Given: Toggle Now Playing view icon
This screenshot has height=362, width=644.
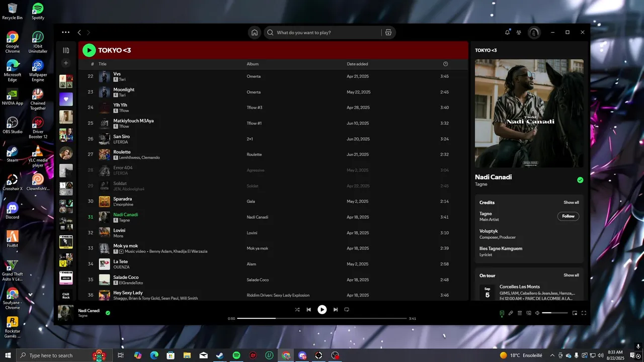Looking at the screenshot, I should pos(502,313).
